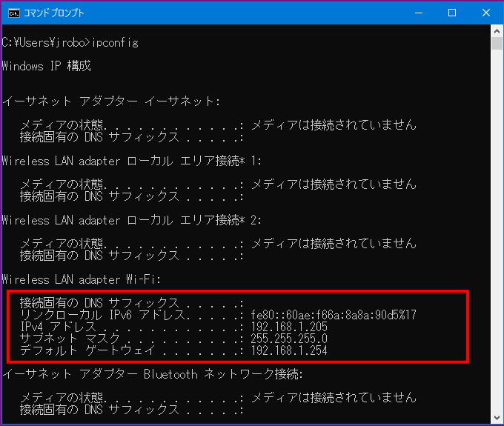Click the 'IPv4 アドレス' label
Screen dimensions: 504x426
58,327
